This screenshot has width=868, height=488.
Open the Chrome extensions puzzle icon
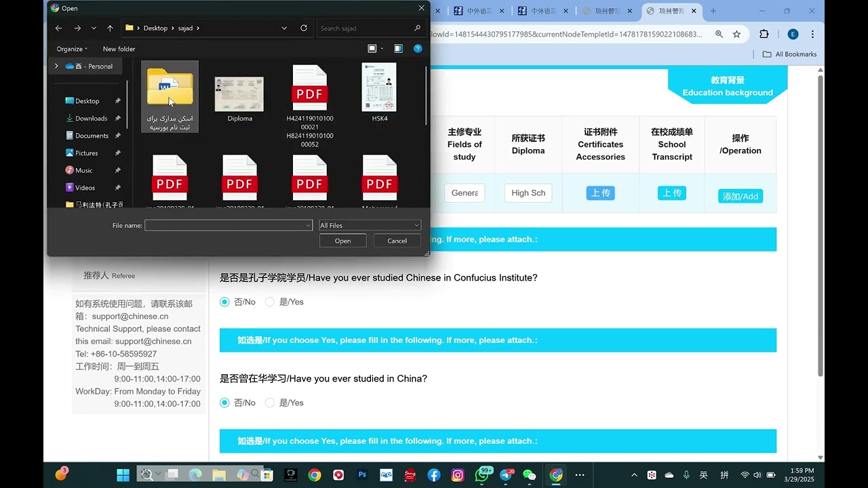point(764,34)
